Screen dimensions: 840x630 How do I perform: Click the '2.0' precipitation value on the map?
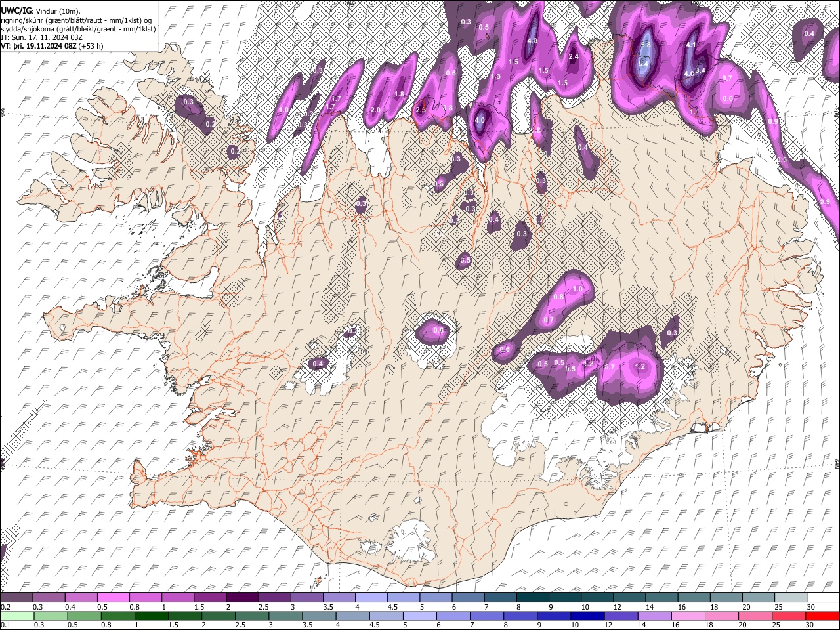coord(375,110)
